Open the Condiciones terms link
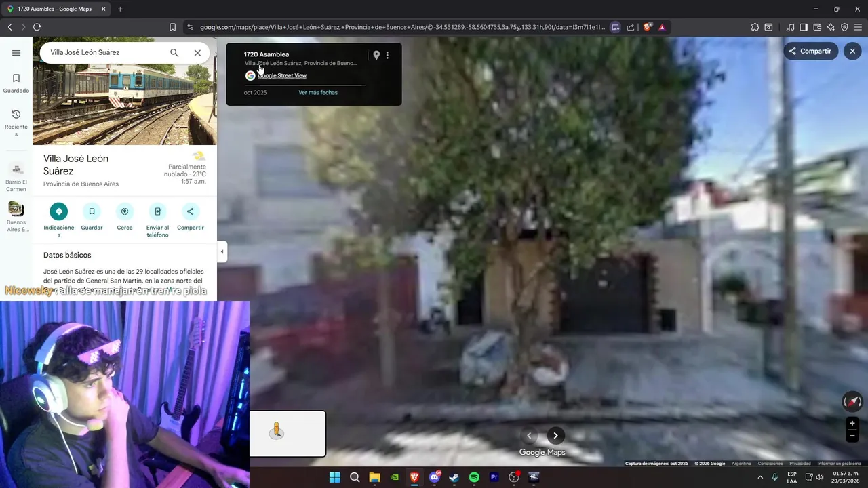The height and width of the screenshot is (488, 868). 770,464
